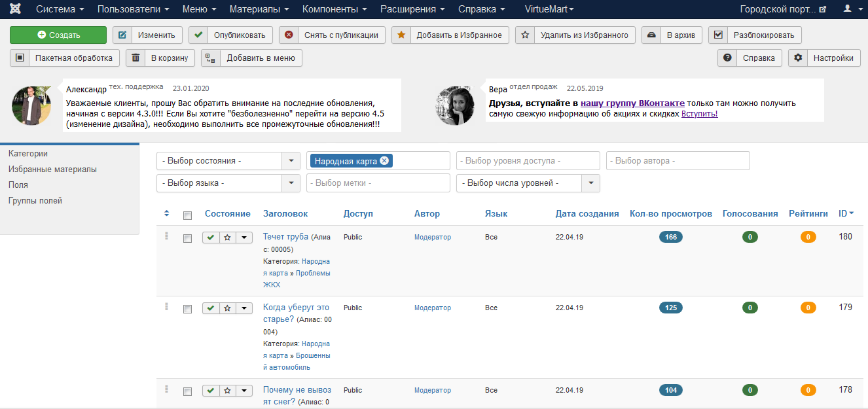Expand the "Выбор языка" dropdown

[228, 183]
